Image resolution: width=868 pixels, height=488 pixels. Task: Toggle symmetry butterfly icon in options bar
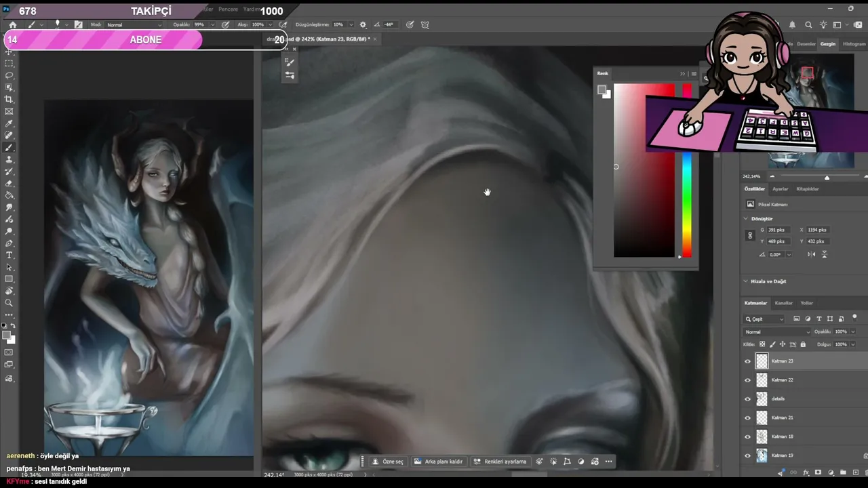[425, 24]
